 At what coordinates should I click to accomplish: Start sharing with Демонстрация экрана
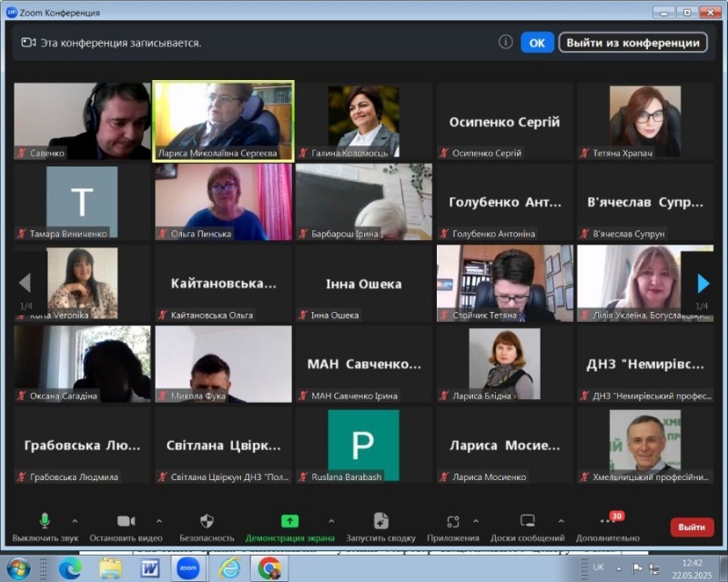289,521
